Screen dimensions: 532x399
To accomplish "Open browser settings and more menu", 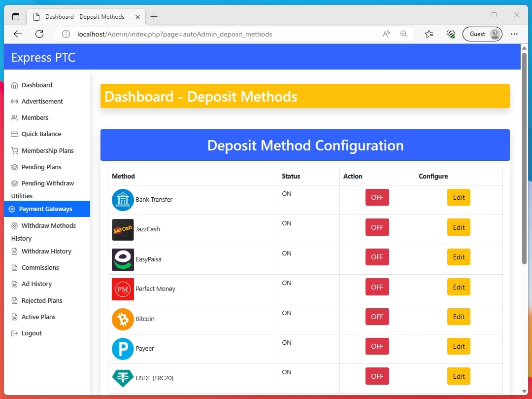I will (x=514, y=34).
